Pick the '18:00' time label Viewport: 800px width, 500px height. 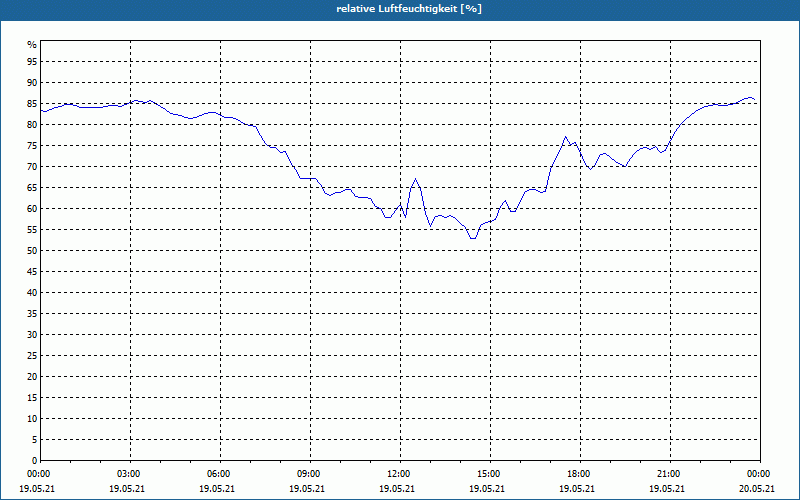click(x=580, y=474)
